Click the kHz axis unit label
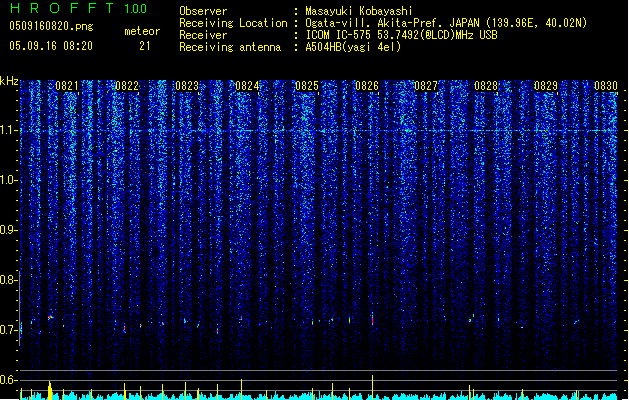Image resolution: width=629 pixels, height=400 pixels. [9, 81]
